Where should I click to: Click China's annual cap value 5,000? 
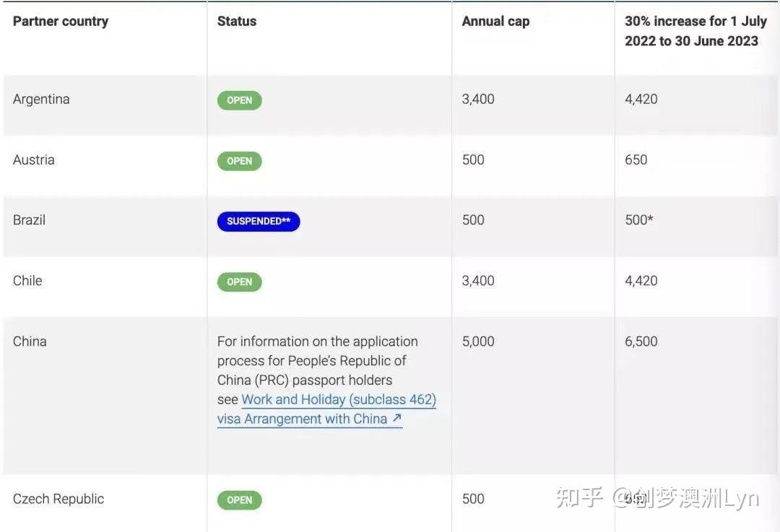478,341
